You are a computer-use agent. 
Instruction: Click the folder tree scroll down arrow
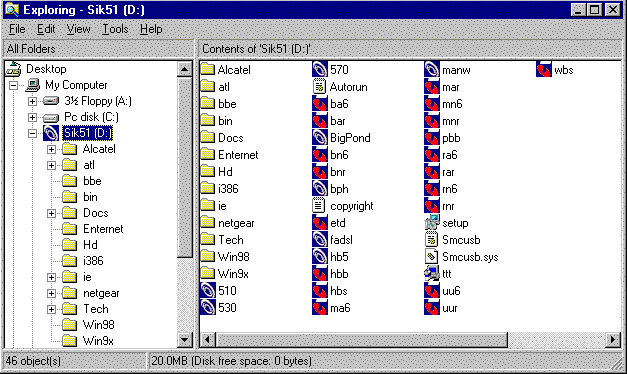tap(184, 340)
